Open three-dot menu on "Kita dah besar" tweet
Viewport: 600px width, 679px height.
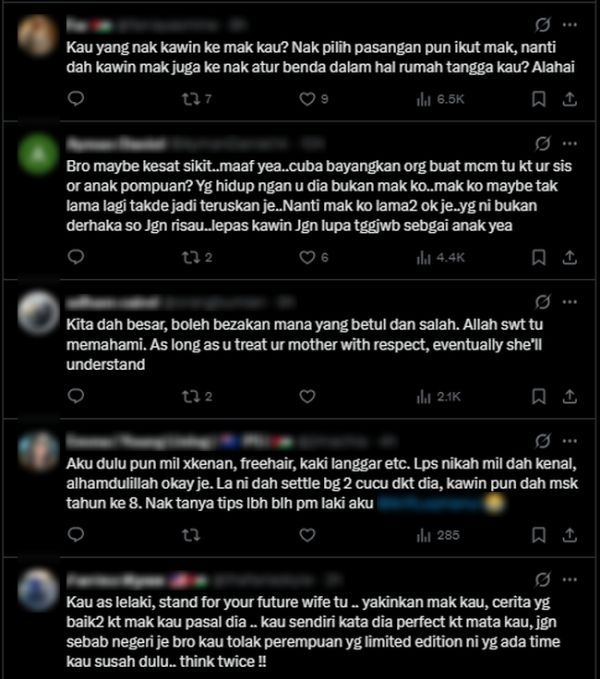[570, 302]
